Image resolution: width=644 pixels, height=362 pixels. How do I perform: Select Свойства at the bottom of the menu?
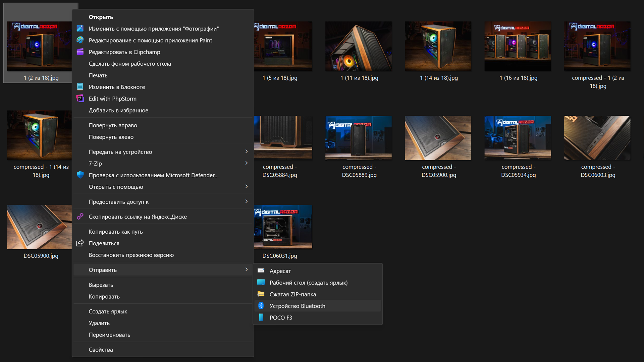100,350
